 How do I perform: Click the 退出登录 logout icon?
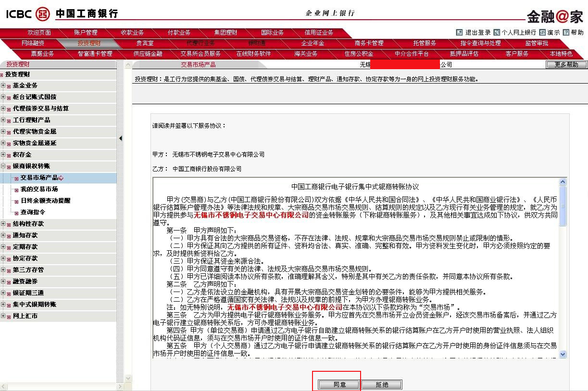tap(459, 33)
